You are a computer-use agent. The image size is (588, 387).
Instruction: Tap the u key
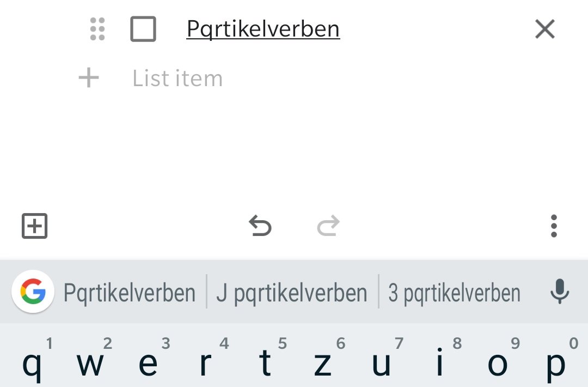pos(381,362)
